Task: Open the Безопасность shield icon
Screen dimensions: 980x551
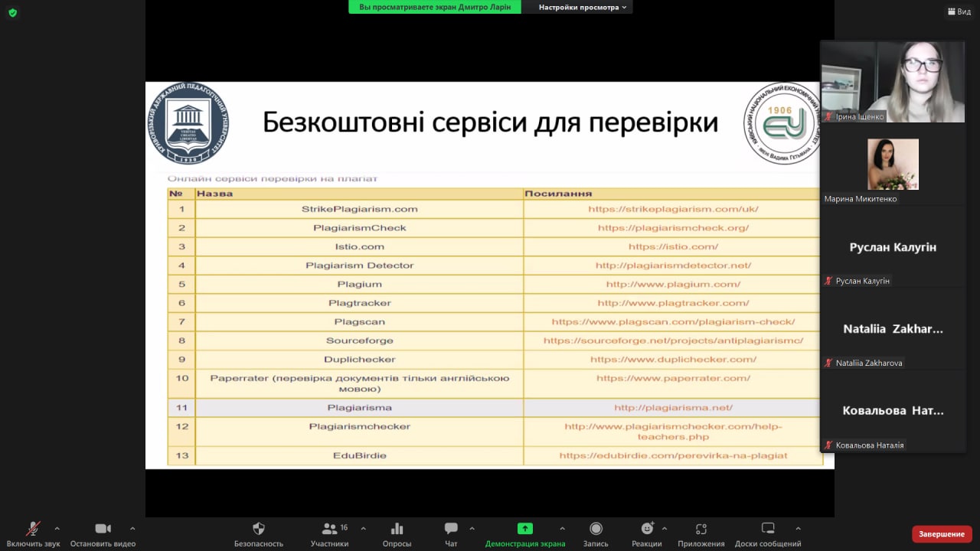Action: tap(259, 529)
